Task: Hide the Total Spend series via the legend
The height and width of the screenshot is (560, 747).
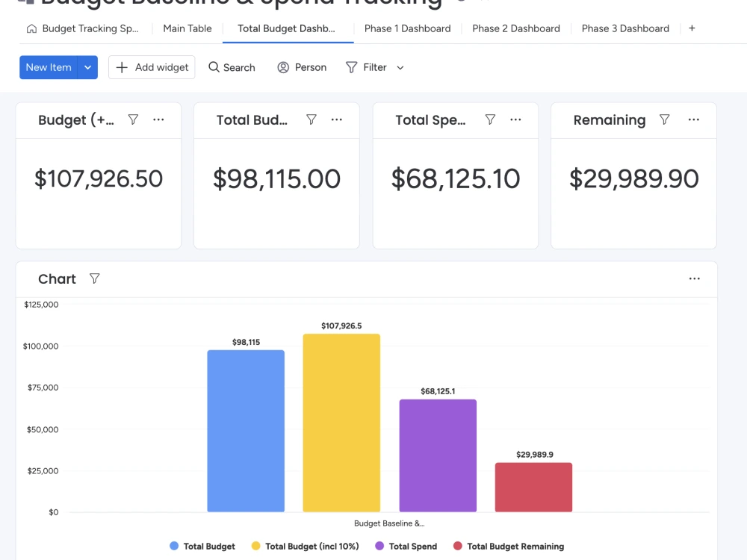Action: 406,546
